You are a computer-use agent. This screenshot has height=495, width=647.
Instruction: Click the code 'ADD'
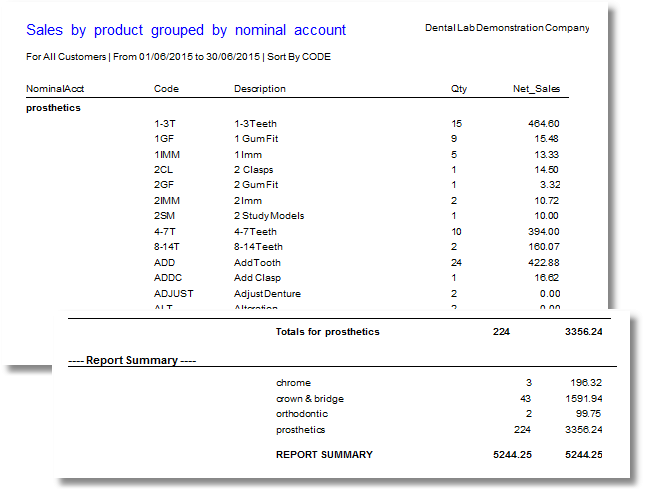[164, 262]
